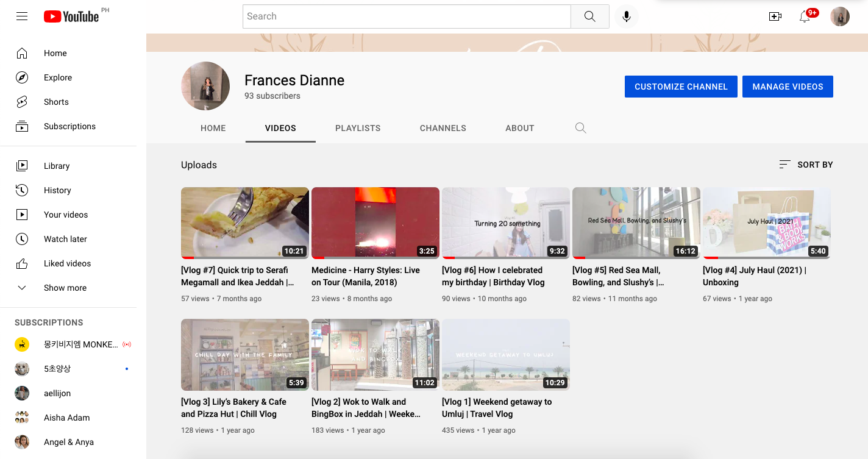Viewport: 868px width, 459px height.
Task: Click the Customize Channel button
Action: click(681, 87)
